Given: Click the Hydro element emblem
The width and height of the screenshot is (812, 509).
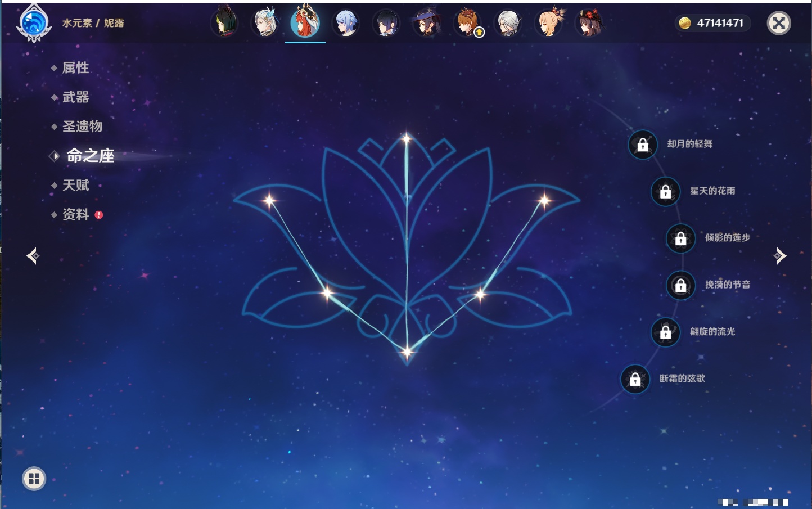Looking at the screenshot, I should click(x=34, y=24).
